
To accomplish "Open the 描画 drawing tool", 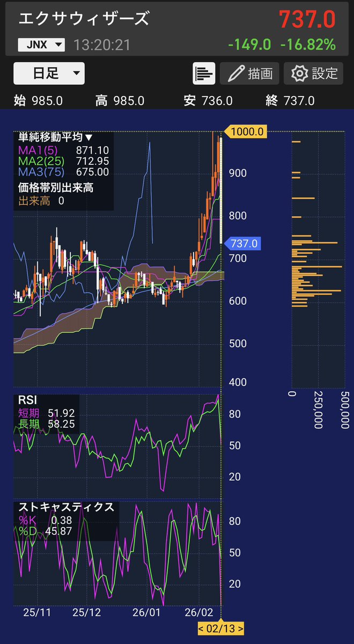I will pyautogui.click(x=249, y=73).
